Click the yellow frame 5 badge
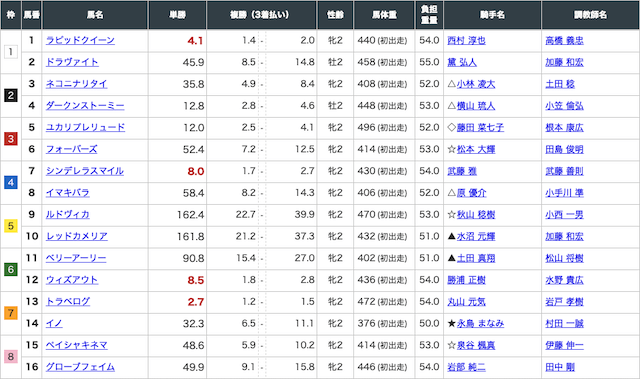The height and width of the screenshot is (379, 640). pyautogui.click(x=11, y=226)
